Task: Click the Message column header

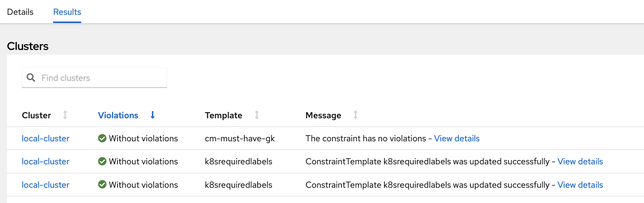Action: tap(323, 116)
